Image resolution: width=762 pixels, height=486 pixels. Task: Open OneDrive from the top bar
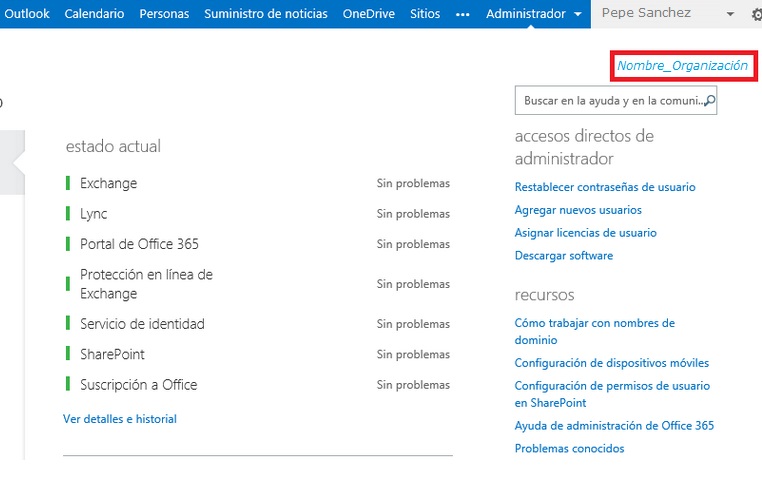[x=368, y=14]
